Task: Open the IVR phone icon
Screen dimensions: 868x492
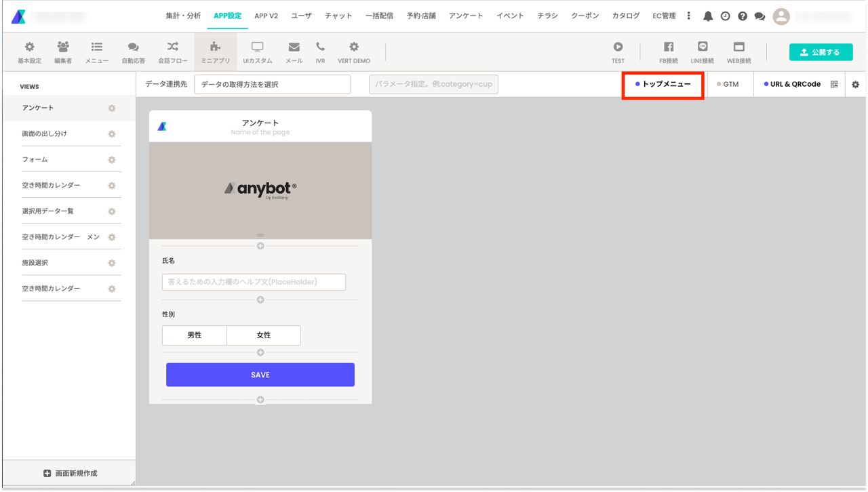Action: pos(320,47)
